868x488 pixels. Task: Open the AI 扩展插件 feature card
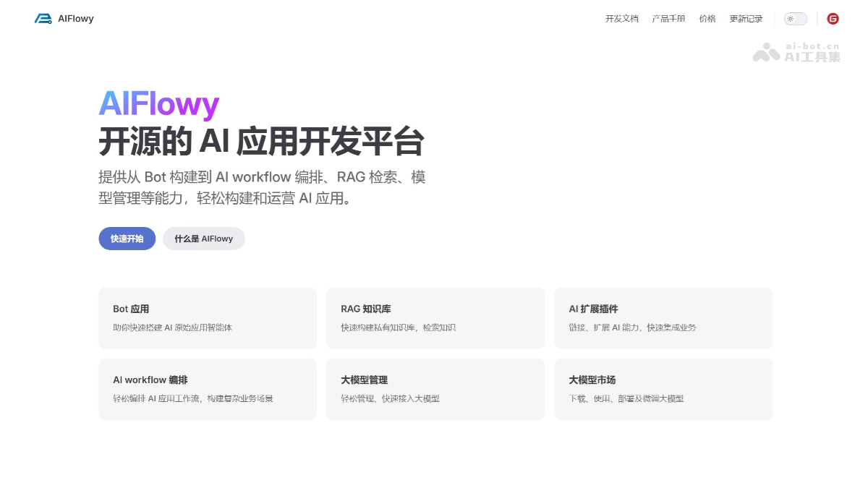[x=663, y=318]
